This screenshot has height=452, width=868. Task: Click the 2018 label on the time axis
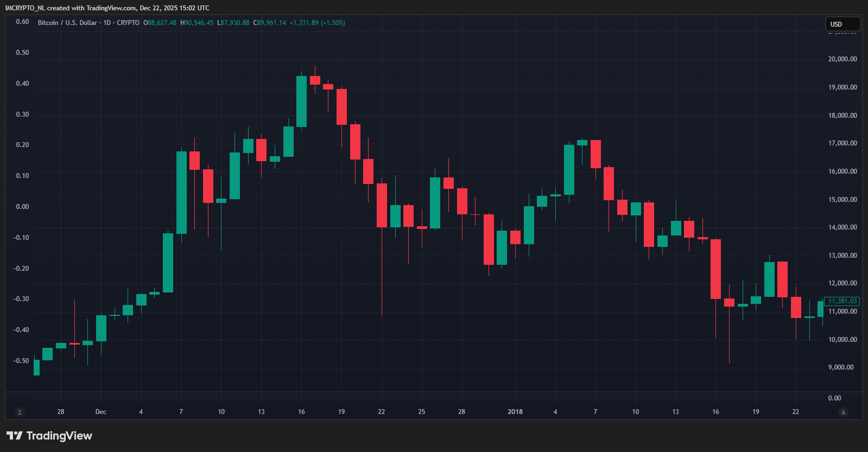pos(515,412)
